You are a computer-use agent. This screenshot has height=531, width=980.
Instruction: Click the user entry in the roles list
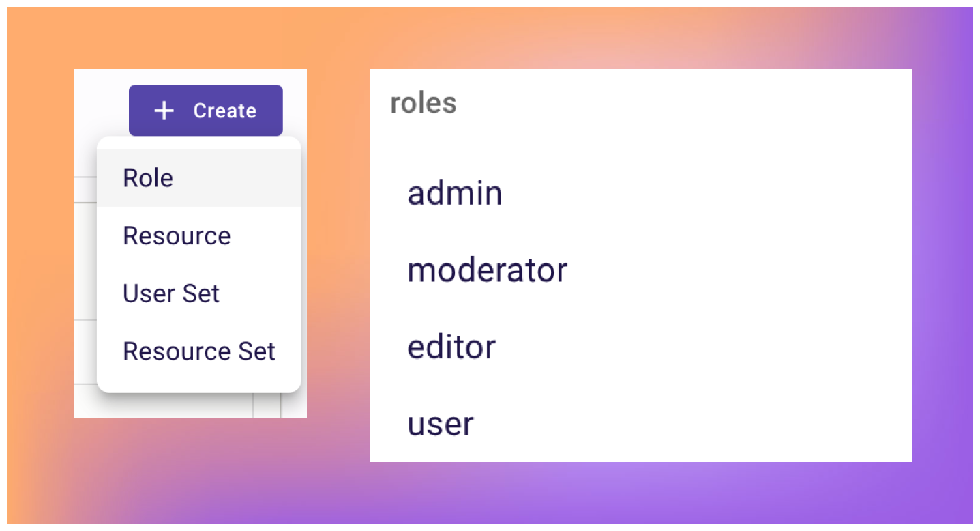pyautogui.click(x=440, y=425)
